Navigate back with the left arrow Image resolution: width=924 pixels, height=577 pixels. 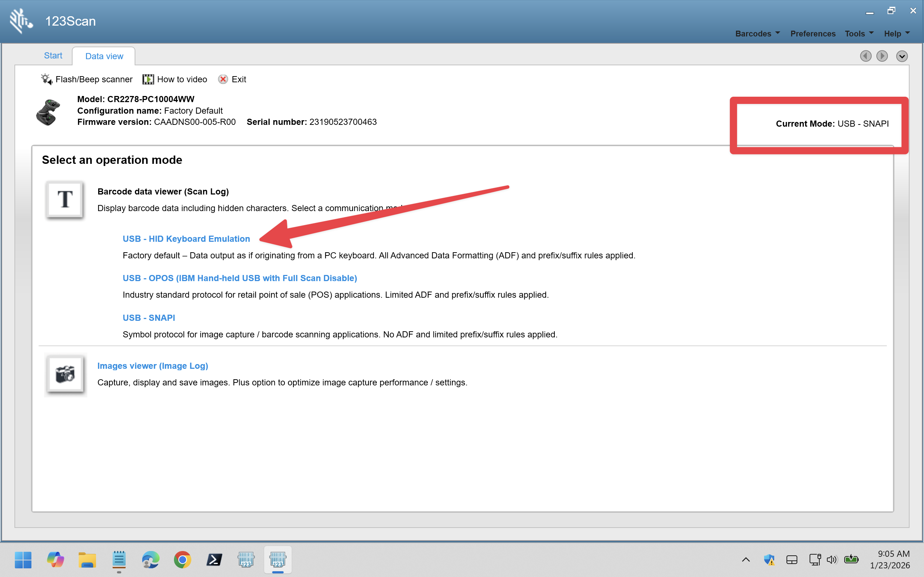pyautogui.click(x=865, y=56)
